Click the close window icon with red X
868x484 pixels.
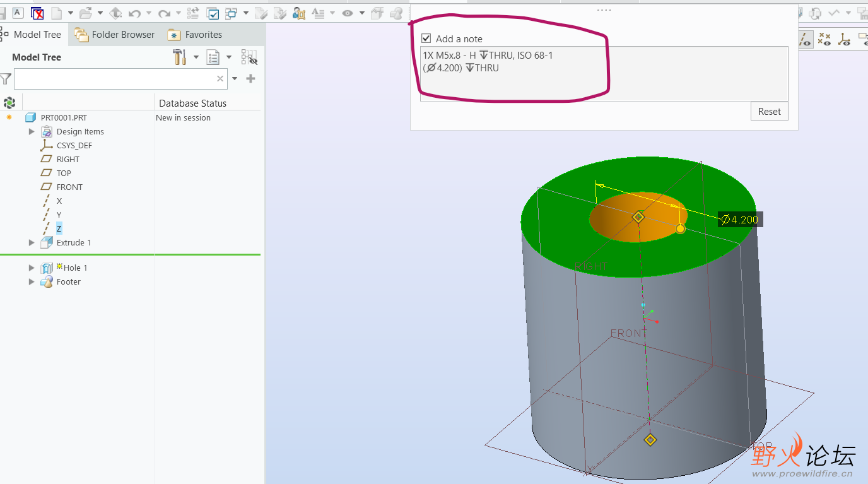tap(37, 13)
